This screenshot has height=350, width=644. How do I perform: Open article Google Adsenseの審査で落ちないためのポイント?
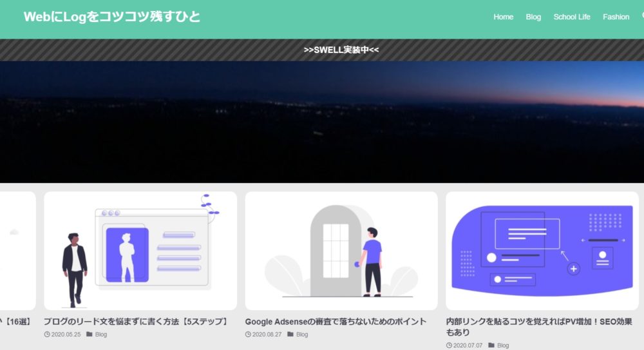(336, 322)
